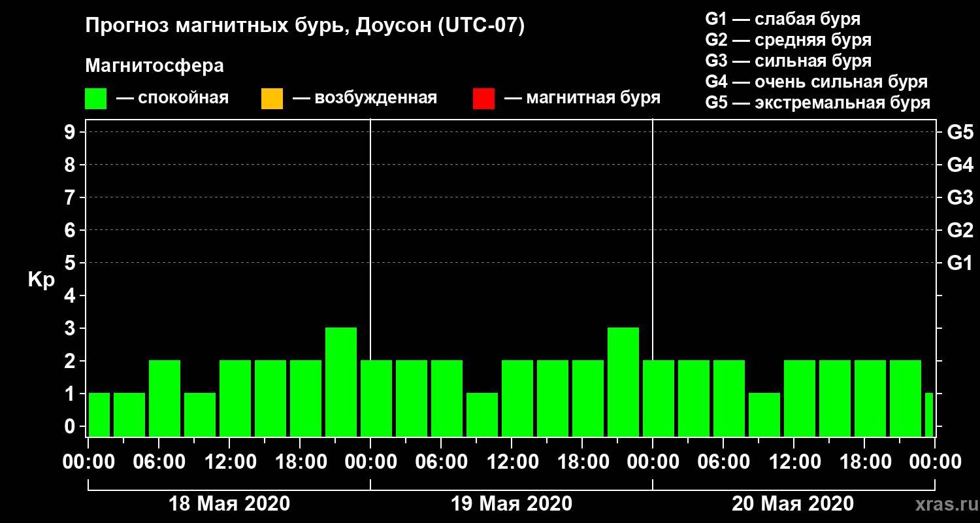Click the Kp 3 bar on 19 May
This screenshot has width=980, height=523.
point(623,382)
